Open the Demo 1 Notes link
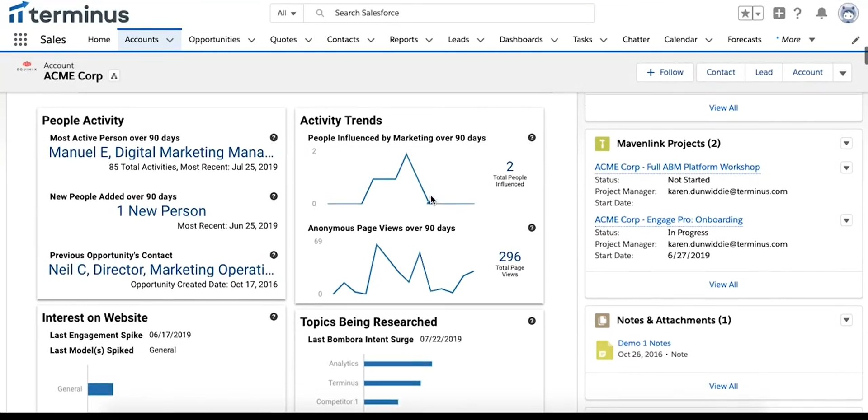The image size is (868, 420). pos(644,343)
